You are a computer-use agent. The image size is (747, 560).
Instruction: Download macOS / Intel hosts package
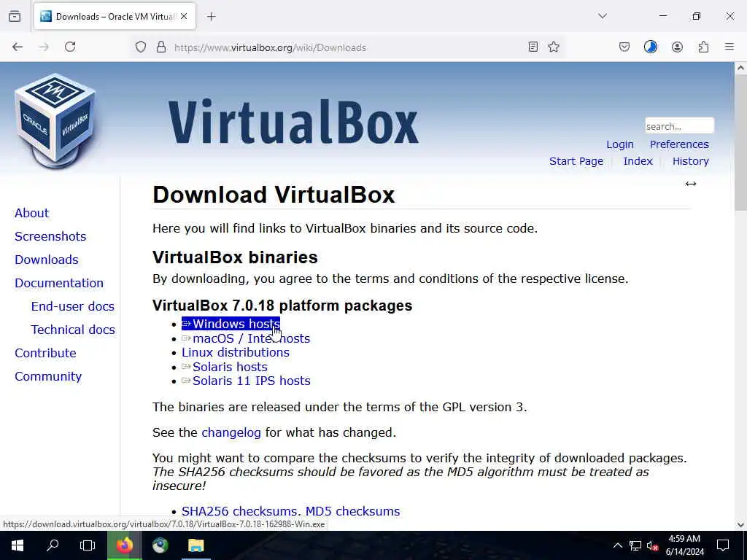246,338
